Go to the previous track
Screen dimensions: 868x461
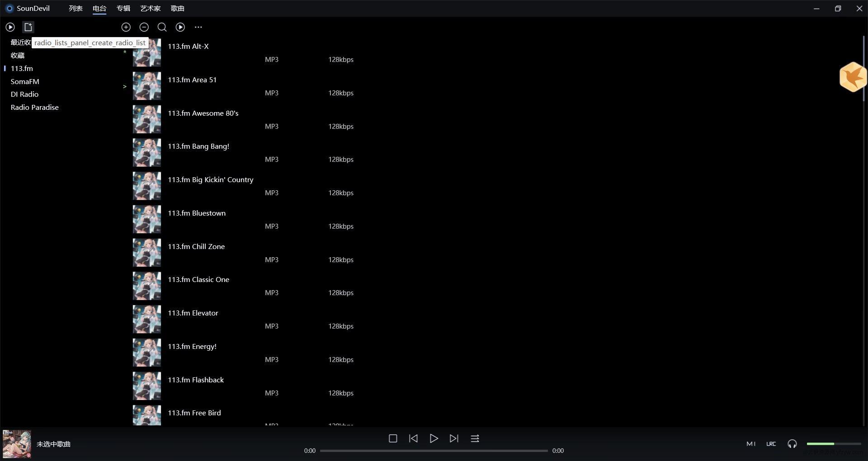point(413,438)
